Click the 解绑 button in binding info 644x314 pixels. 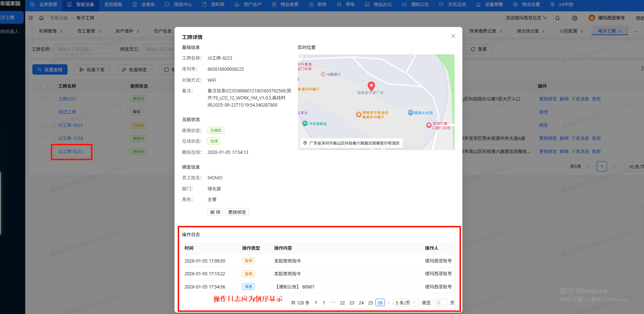coord(215,212)
